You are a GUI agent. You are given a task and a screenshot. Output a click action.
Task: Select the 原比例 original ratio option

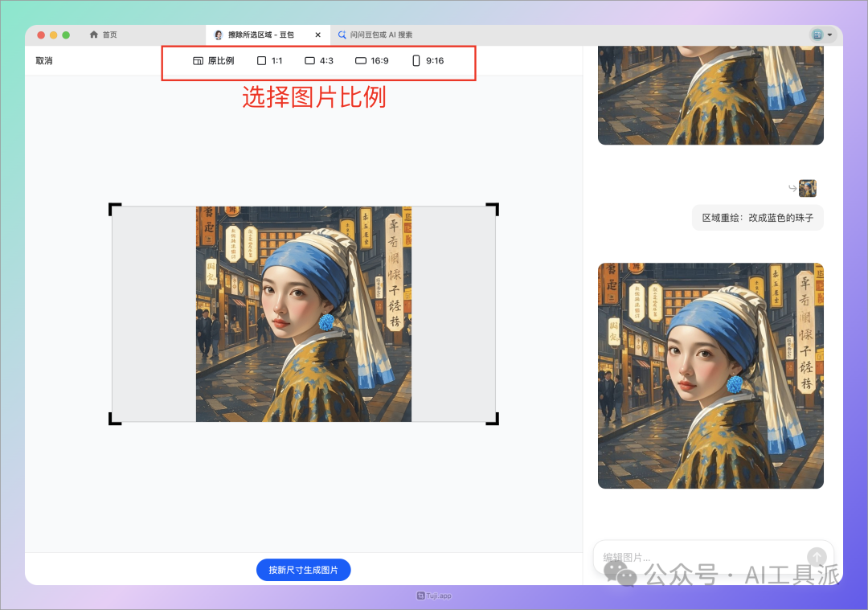(x=213, y=61)
